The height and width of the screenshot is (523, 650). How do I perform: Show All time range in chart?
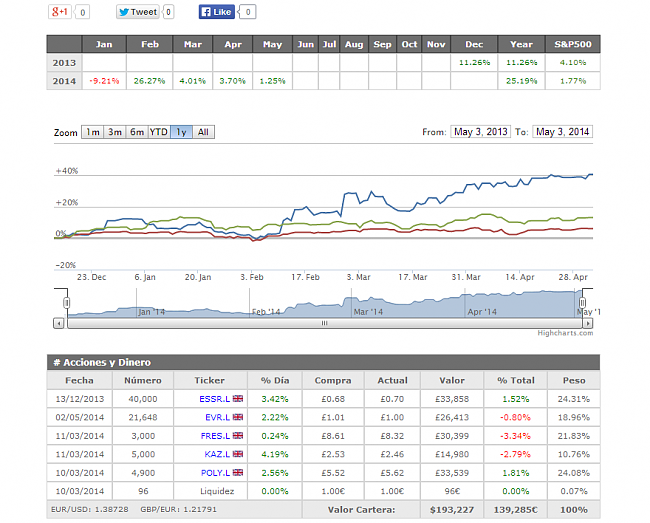point(203,132)
